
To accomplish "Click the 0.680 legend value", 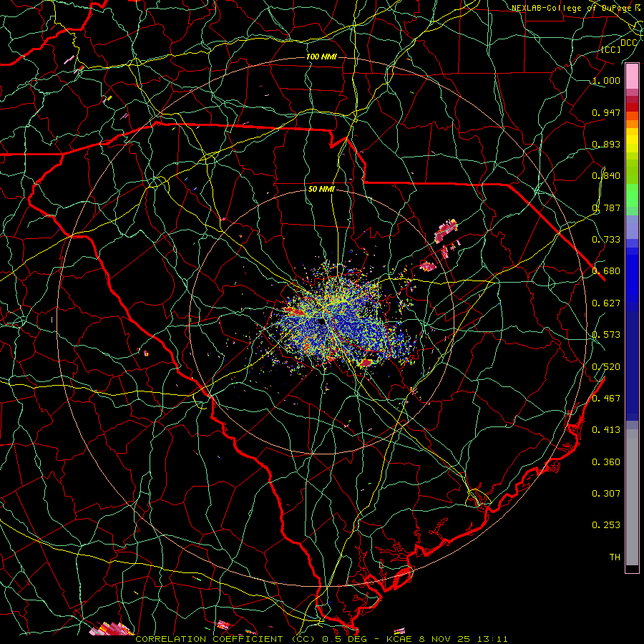I will point(606,271).
